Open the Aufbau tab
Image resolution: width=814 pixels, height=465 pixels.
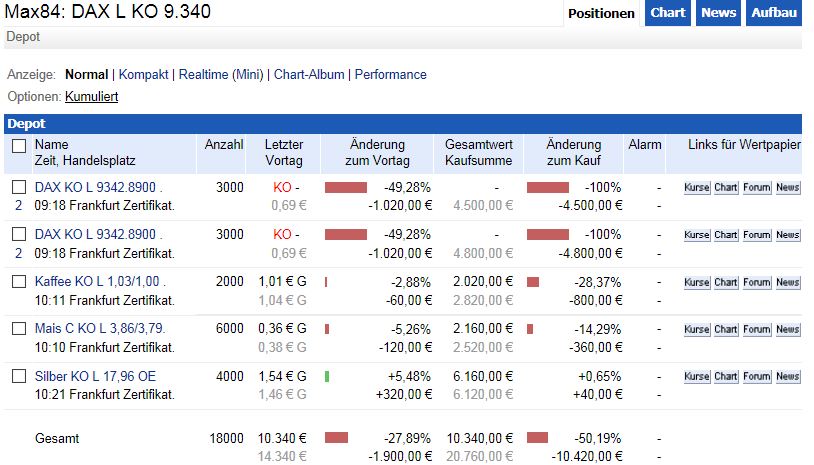pyautogui.click(x=774, y=13)
